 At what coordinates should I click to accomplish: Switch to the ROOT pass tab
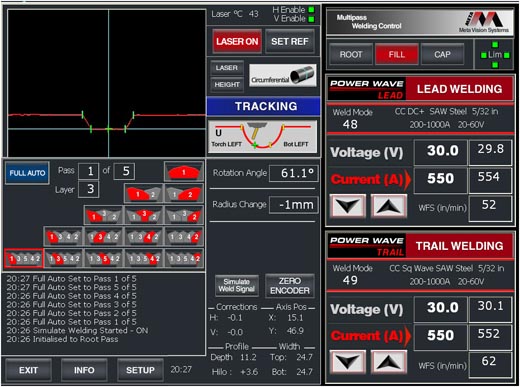pyautogui.click(x=351, y=54)
